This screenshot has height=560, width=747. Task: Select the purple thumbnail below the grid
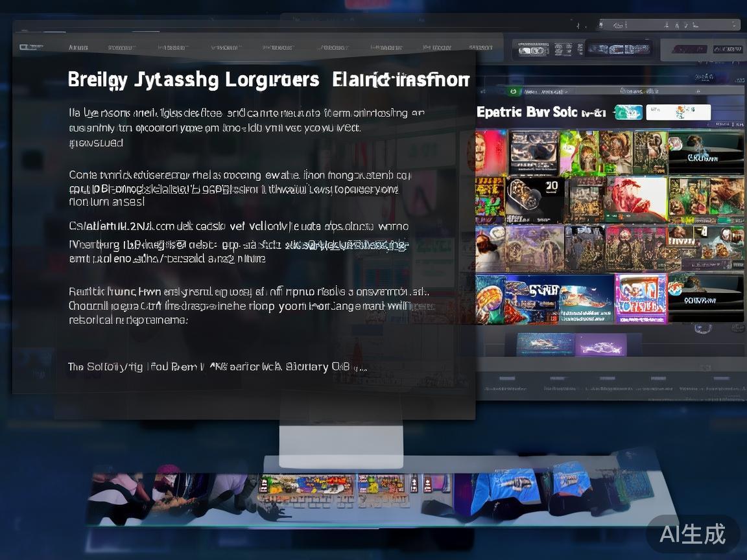(x=601, y=345)
